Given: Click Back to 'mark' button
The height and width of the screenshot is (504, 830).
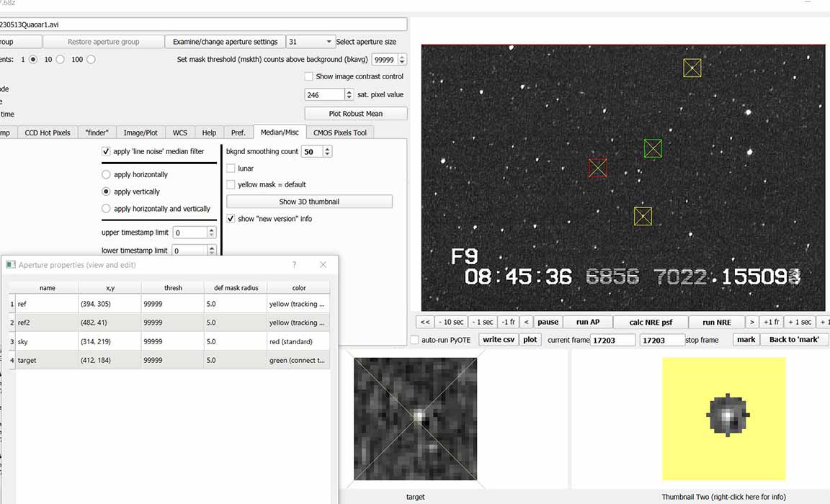Looking at the screenshot, I should click(794, 340).
